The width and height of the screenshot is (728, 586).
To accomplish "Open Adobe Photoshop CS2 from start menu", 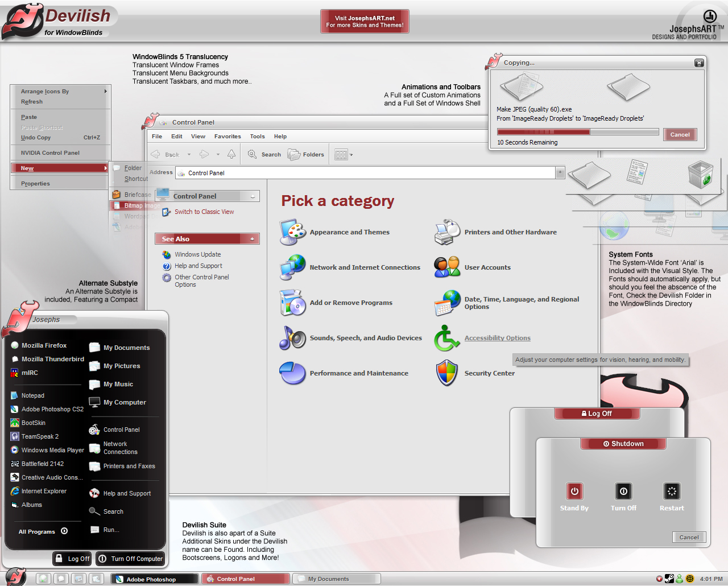I will coord(47,409).
